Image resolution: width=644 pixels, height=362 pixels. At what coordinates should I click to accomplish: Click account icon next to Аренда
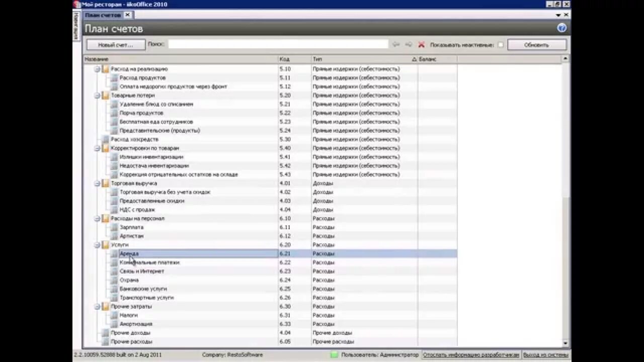pyautogui.click(x=114, y=253)
